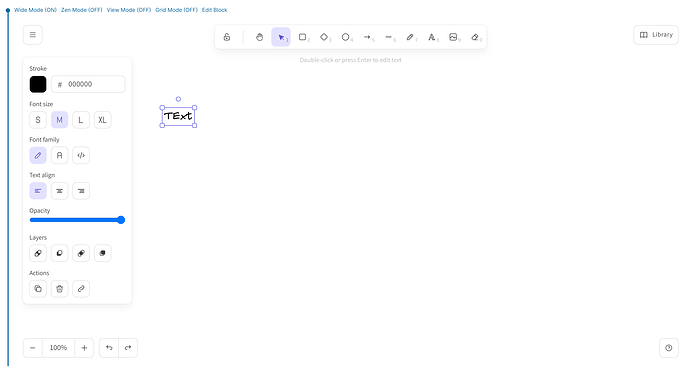This screenshot has width=690, height=373.
Task: Open the hamburger main menu
Action: click(33, 35)
